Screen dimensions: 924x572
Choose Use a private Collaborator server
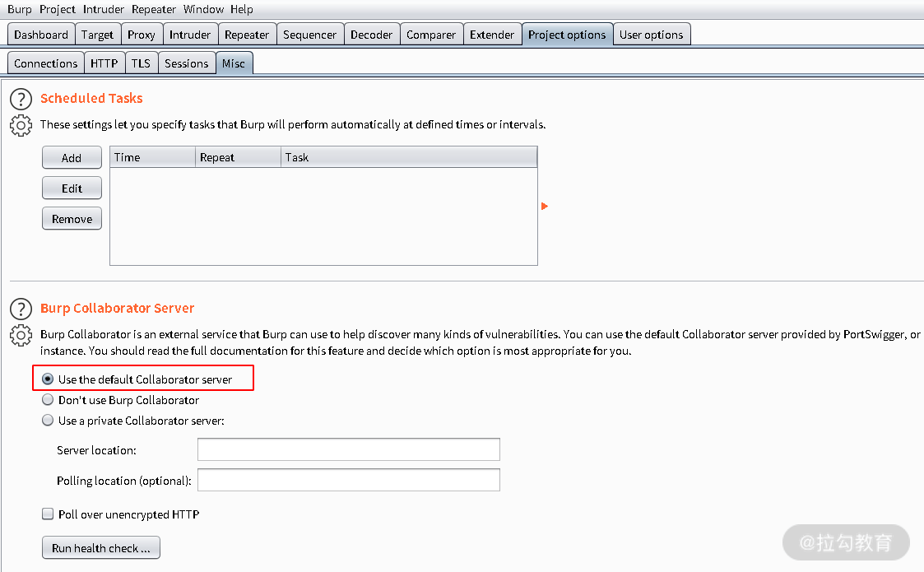[48, 421]
